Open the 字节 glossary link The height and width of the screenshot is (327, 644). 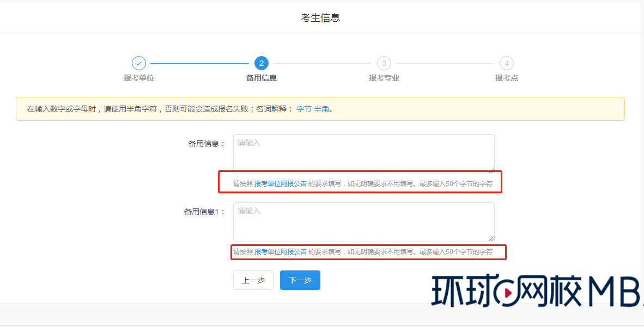pyautogui.click(x=305, y=109)
